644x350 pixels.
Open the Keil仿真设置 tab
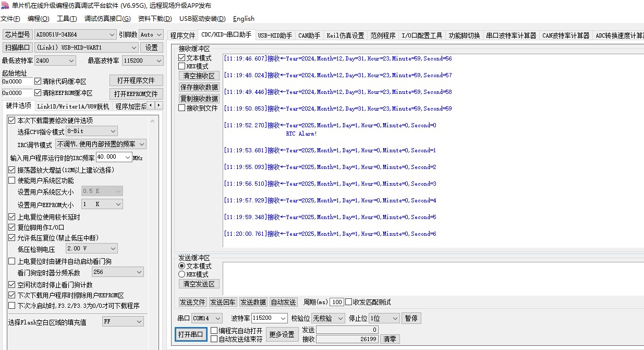point(345,35)
